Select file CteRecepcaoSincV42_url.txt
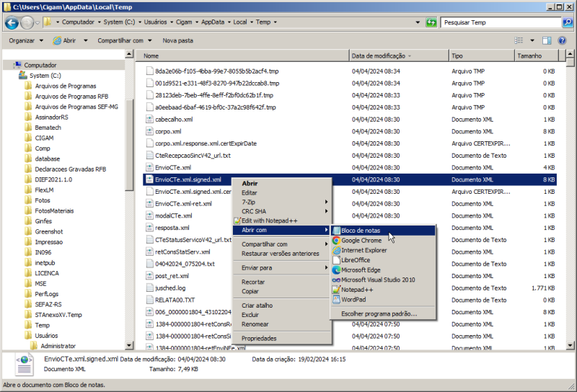The width and height of the screenshot is (577, 392). click(x=193, y=156)
